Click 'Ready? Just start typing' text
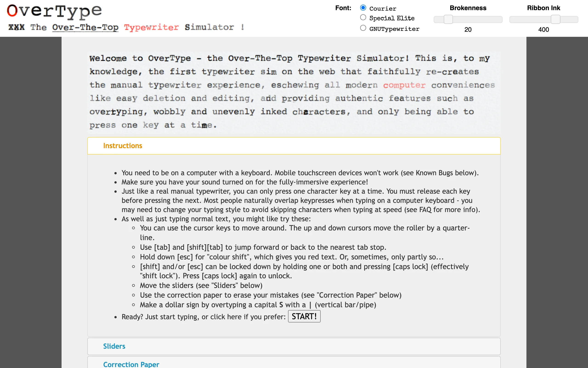This screenshot has width=588, height=368. (203, 317)
